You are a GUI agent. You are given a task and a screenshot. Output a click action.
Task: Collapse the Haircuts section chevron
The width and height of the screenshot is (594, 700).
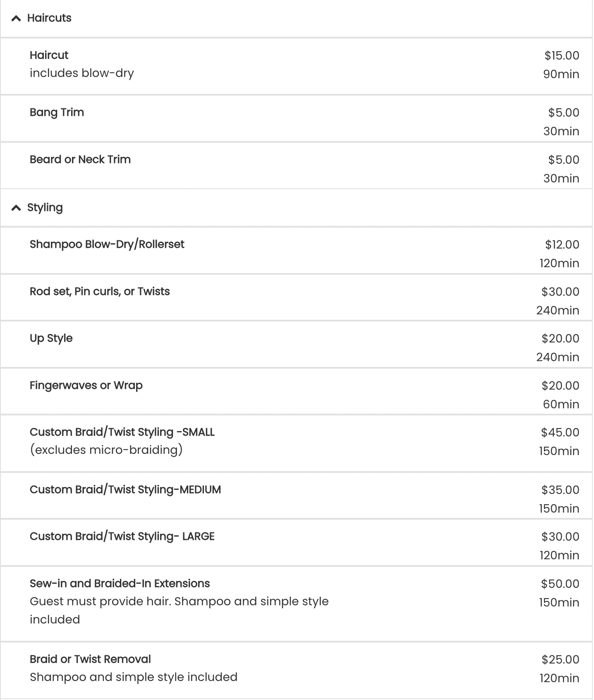pyautogui.click(x=16, y=18)
